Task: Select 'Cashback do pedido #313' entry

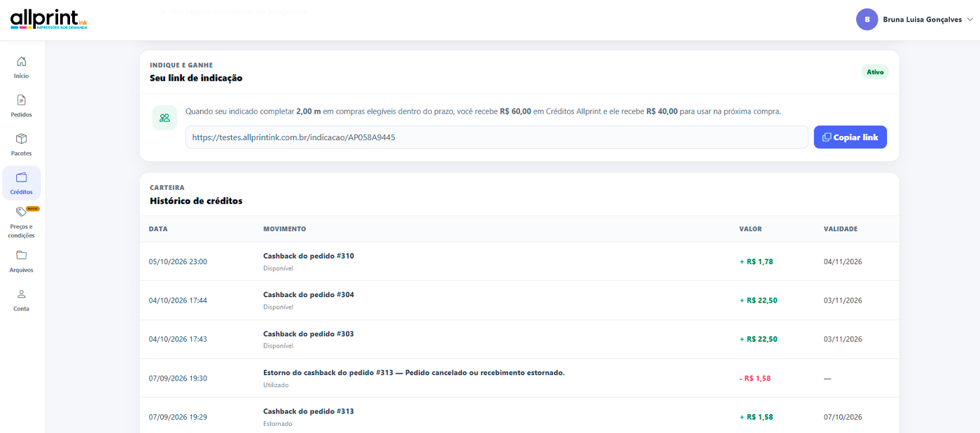Action: point(309,411)
